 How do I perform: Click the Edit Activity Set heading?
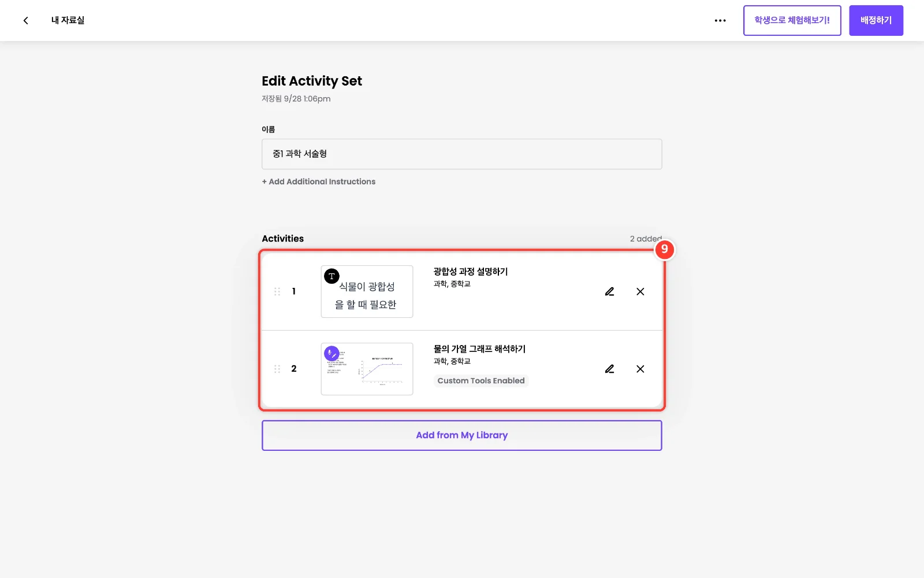[312, 81]
